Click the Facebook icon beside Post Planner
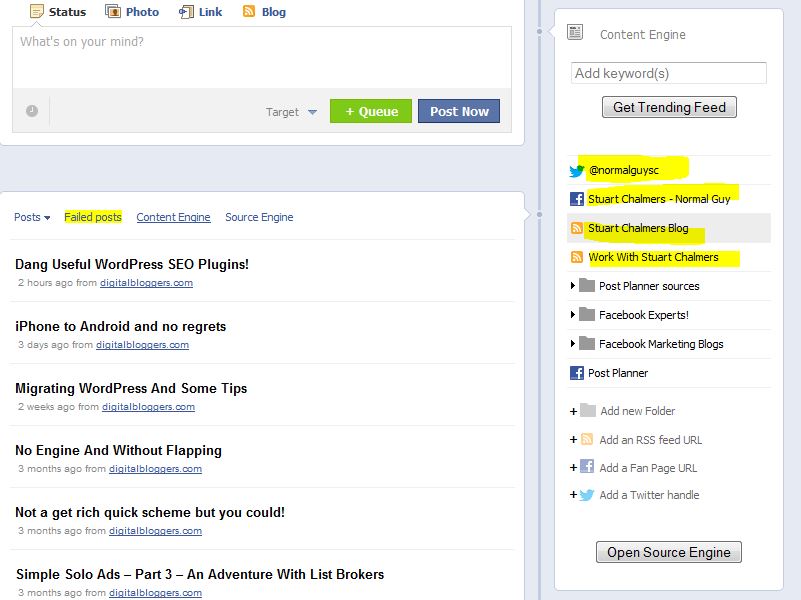The height and width of the screenshot is (600, 801). click(x=577, y=373)
